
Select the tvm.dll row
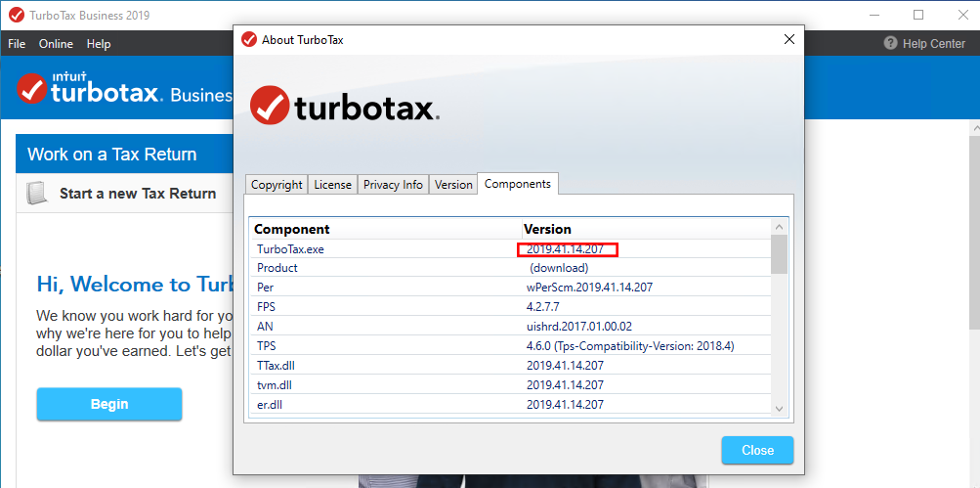(x=511, y=384)
